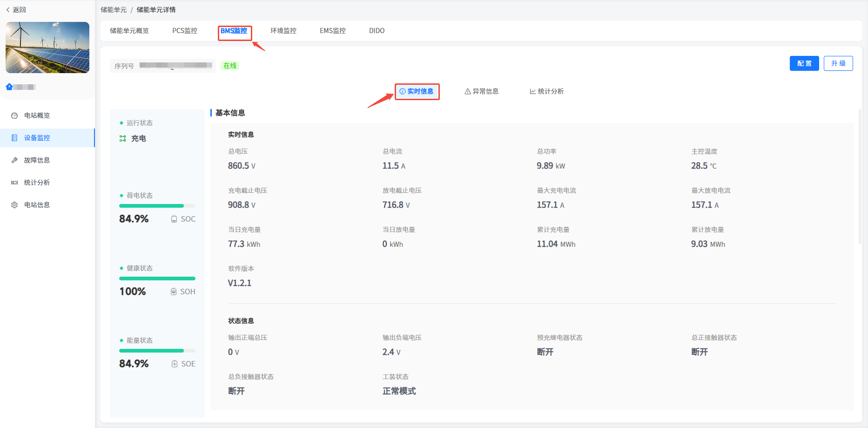Select the 实时信息 sub-tab
The height and width of the screenshot is (428, 868).
417,91
